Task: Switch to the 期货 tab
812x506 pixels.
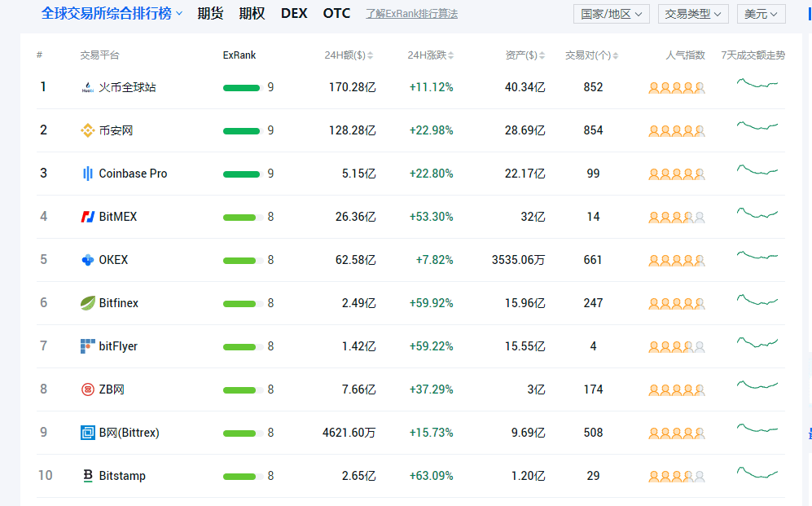Action: pos(210,14)
